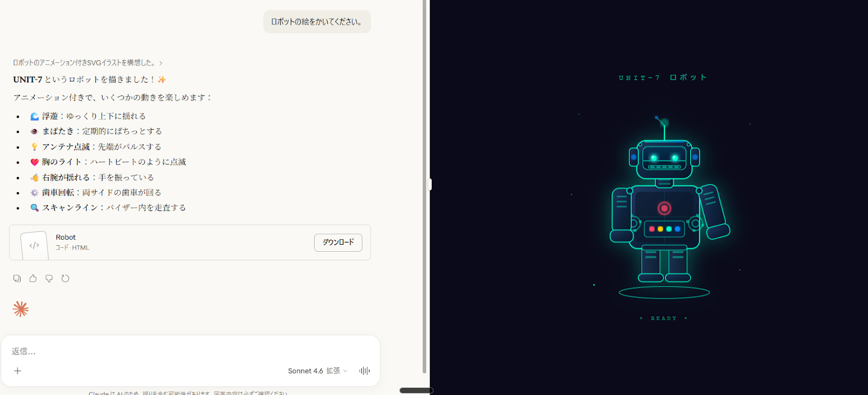Click the copy response icon
Image resolution: width=868 pixels, height=395 pixels.
pyautogui.click(x=17, y=278)
